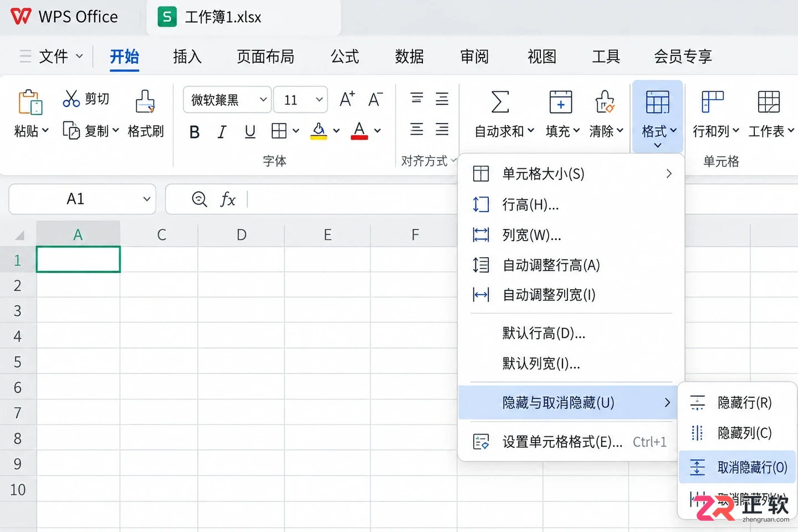The height and width of the screenshot is (532, 798).
Task: Select 自动调整行高(A) menu entry
Action: 571,265
